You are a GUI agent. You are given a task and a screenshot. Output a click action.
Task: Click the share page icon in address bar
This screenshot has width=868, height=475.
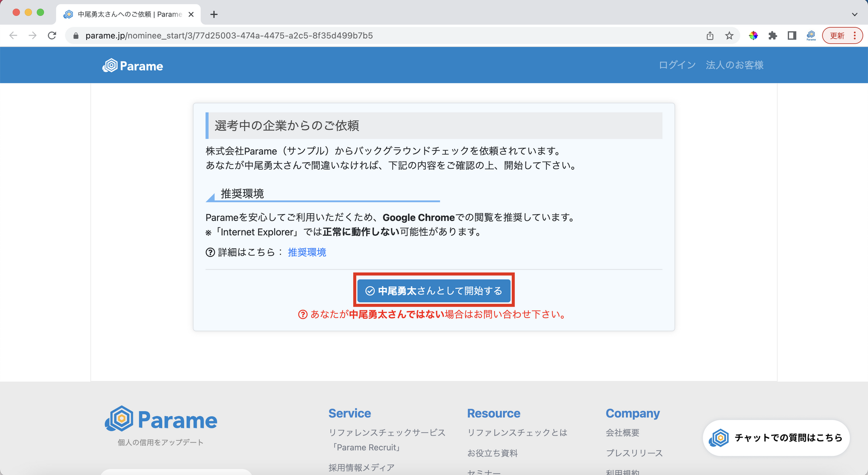point(710,36)
